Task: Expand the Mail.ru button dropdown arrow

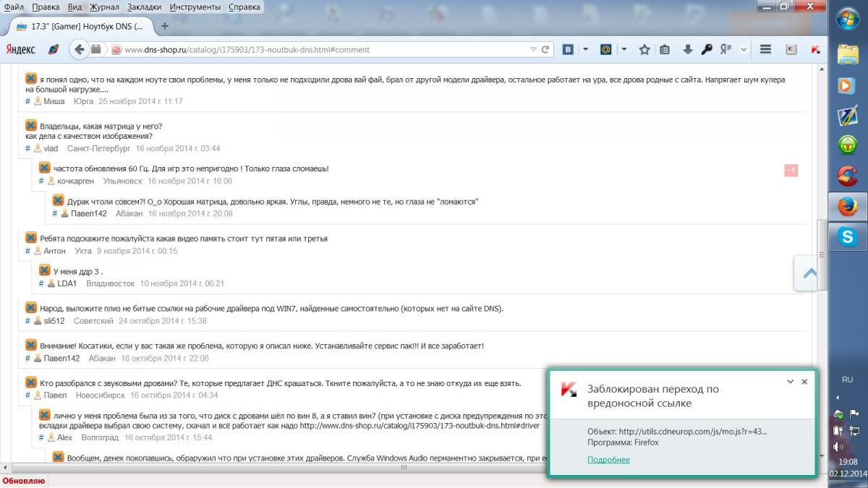Action: (x=623, y=50)
